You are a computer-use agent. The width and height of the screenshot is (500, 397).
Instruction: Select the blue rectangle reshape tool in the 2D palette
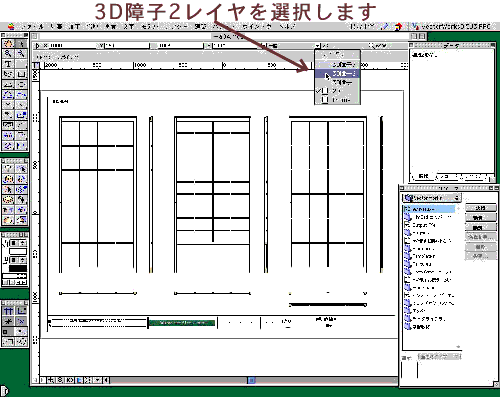click(x=21, y=115)
